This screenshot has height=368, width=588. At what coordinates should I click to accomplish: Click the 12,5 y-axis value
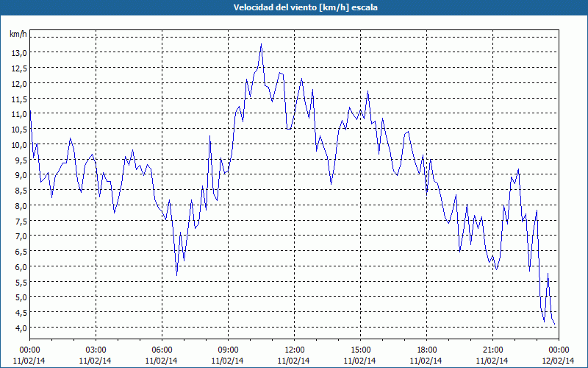19,68
